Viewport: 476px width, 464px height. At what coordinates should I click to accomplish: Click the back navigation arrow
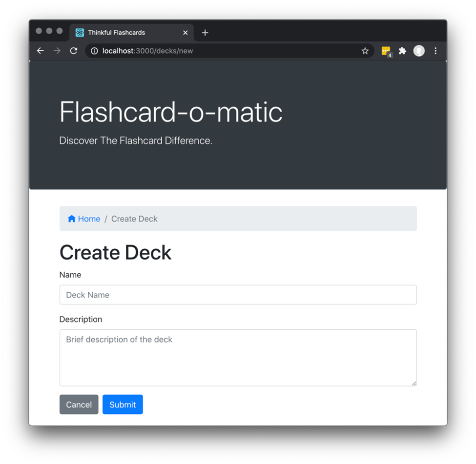[x=40, y=50]
